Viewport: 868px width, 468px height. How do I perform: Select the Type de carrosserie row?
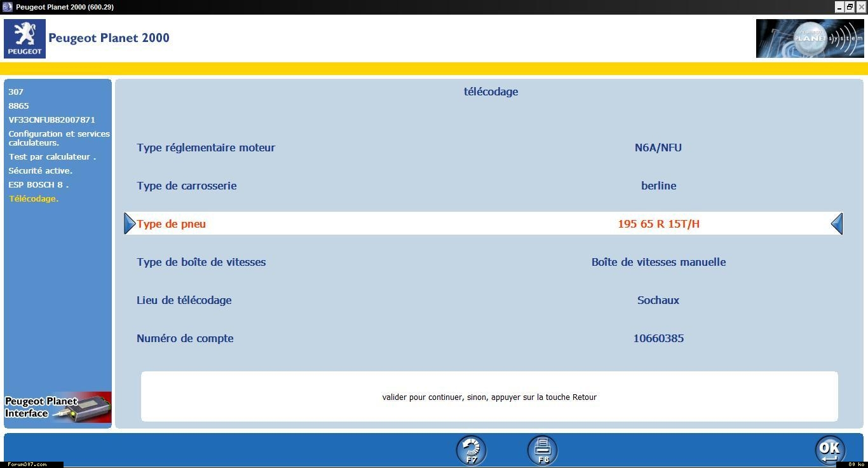pos(483,186)
